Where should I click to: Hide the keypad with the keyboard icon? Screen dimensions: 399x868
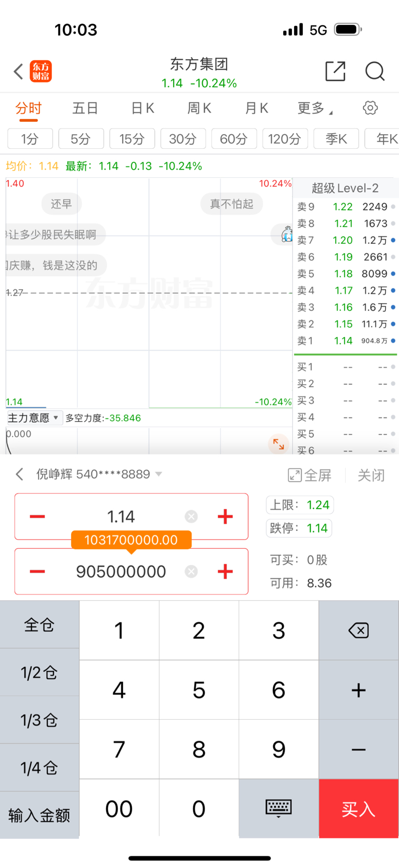279,809
